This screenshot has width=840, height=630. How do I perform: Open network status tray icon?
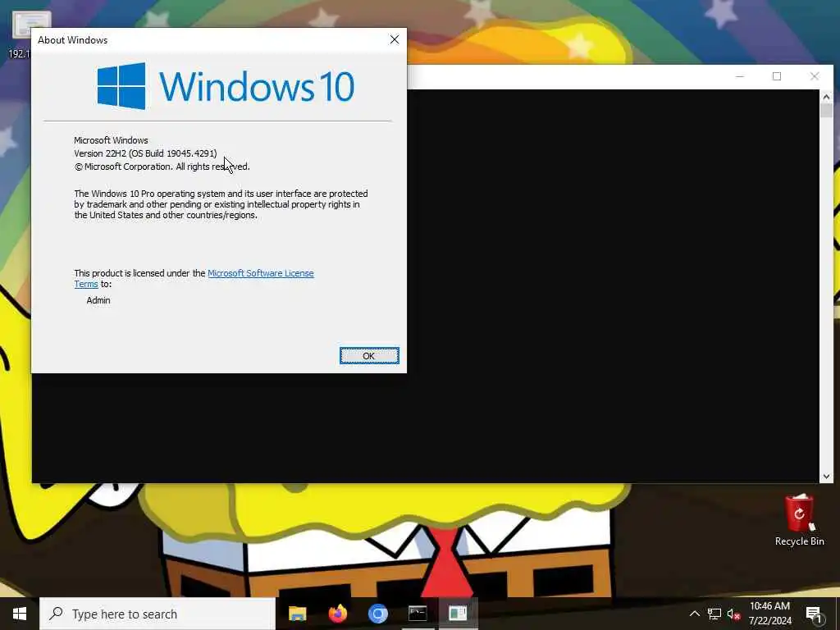point(714,614)
